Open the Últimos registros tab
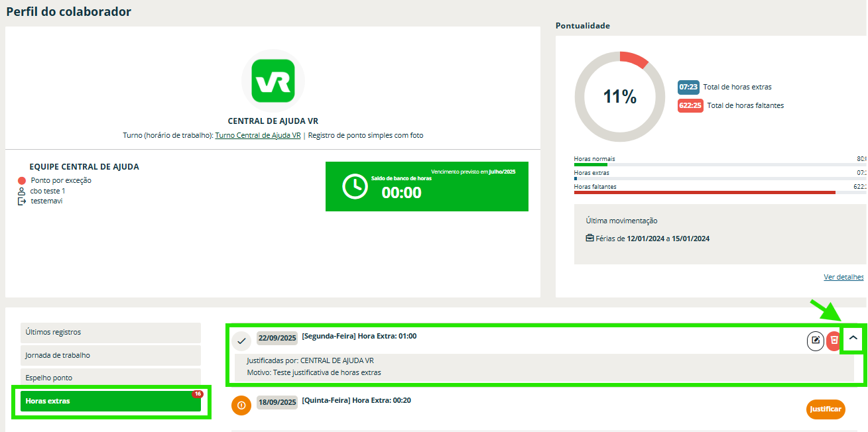 [110, 333]
